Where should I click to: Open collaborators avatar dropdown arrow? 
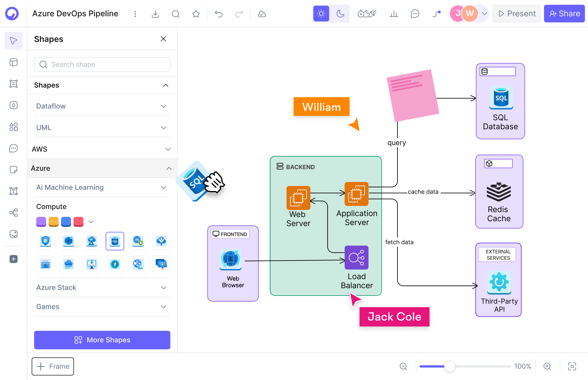(484, 14)
